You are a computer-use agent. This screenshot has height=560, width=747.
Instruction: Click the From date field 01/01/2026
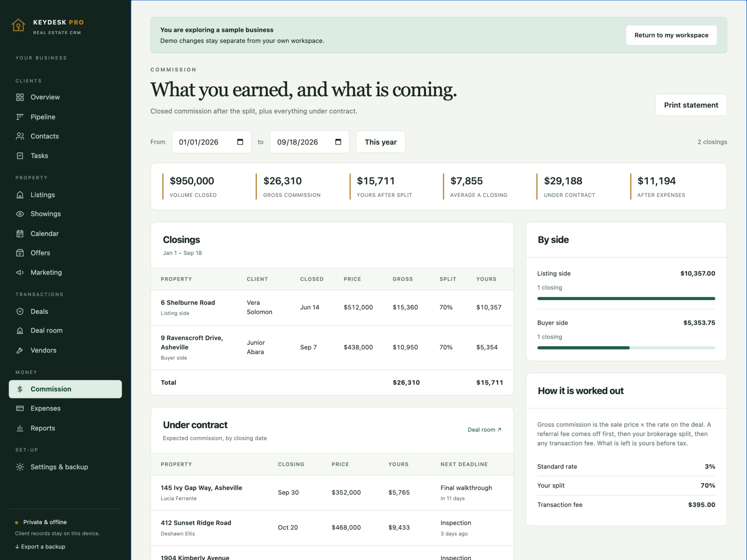pos(212,142)
